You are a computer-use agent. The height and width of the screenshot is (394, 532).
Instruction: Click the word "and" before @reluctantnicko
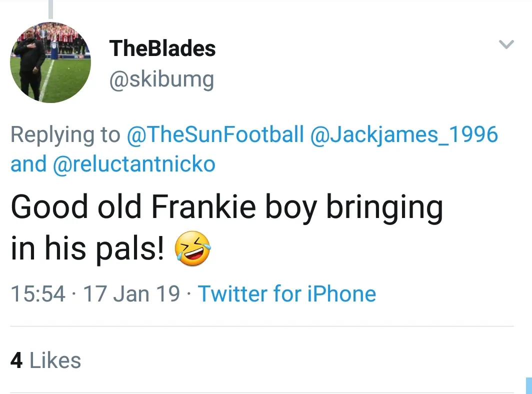click(x=28, y=164)
